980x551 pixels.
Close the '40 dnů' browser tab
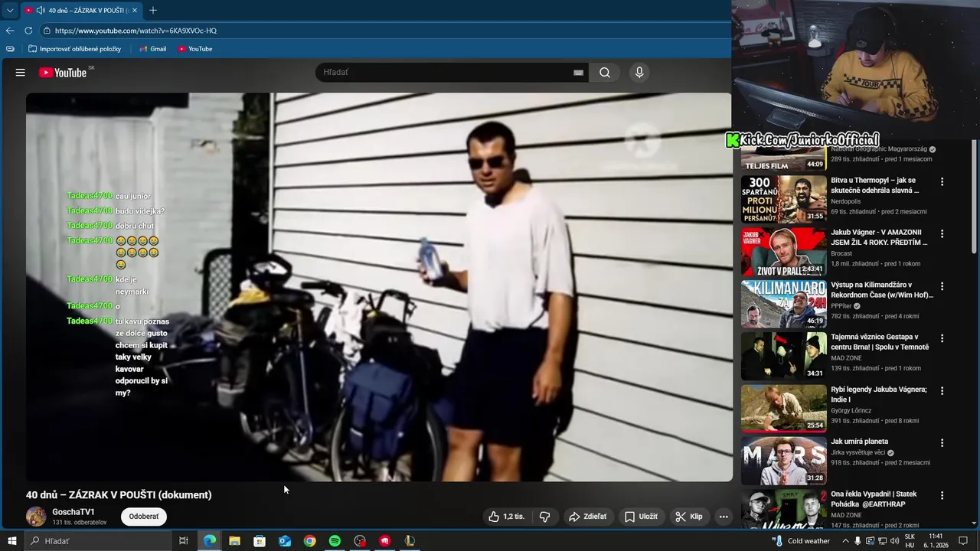(135, 11)
